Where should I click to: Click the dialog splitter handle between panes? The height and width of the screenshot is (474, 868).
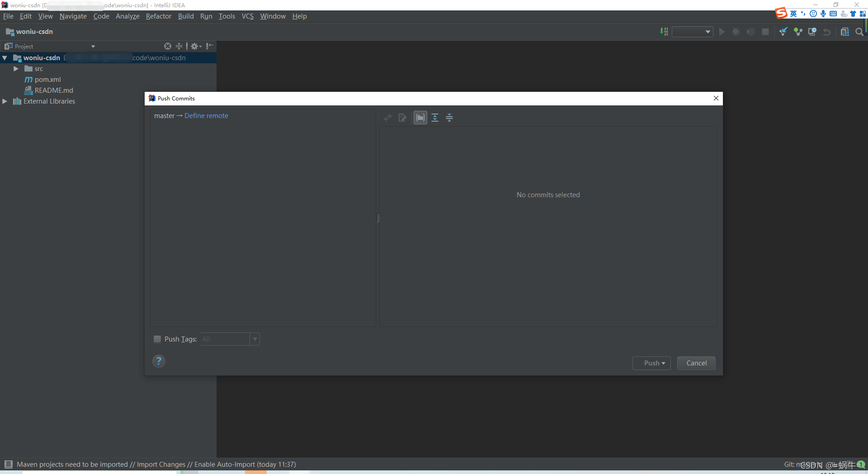(378, 218)
